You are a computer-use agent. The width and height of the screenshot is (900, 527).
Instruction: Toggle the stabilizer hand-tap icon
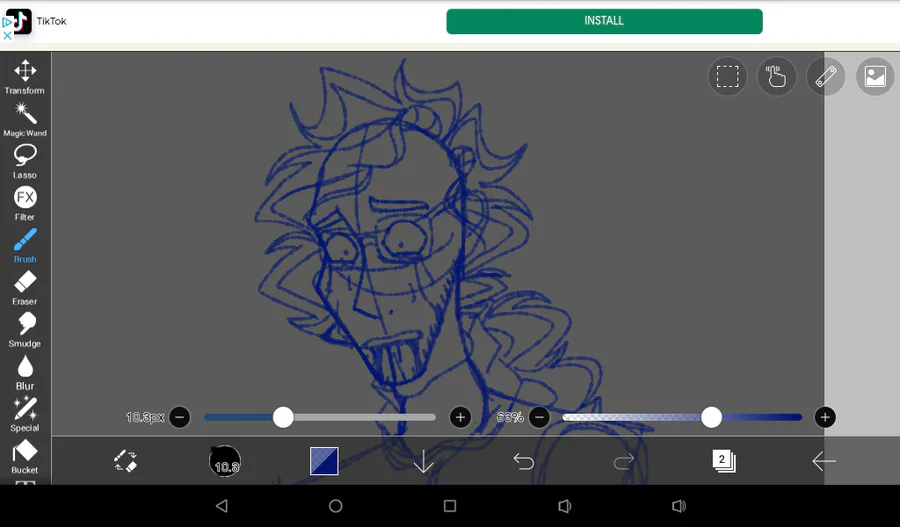pos(777,76)
